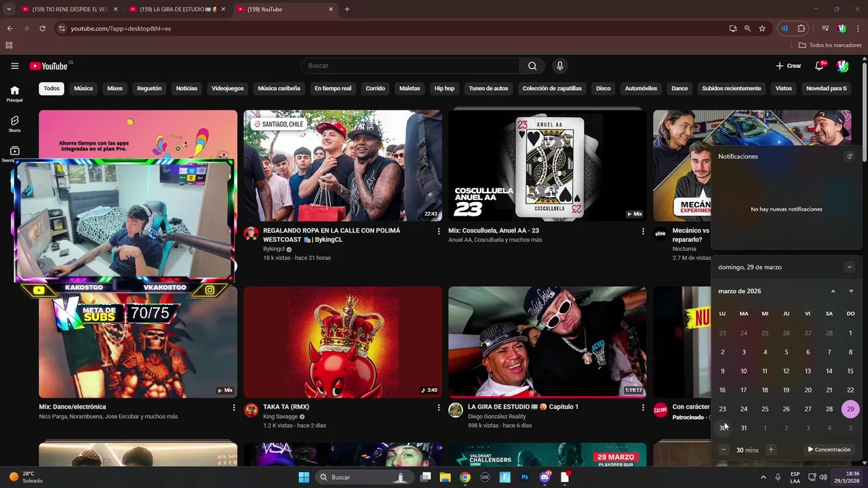
Task: Open options for Cosculluela Anuel AA mix
Action: tap(643, 231)
